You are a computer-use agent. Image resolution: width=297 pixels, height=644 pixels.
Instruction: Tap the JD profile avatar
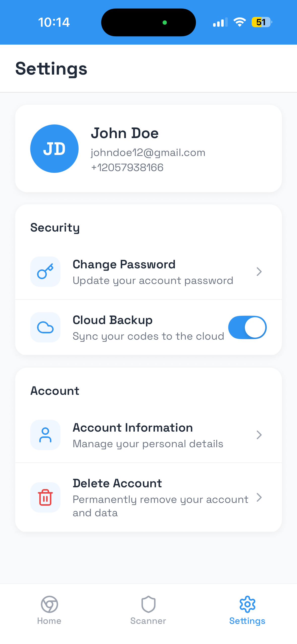point(54,149)
